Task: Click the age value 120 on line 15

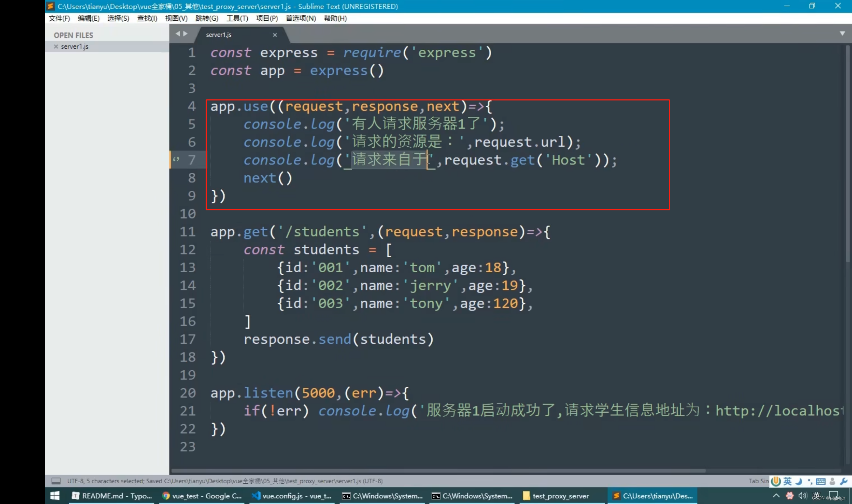Action: coord(506,303)
